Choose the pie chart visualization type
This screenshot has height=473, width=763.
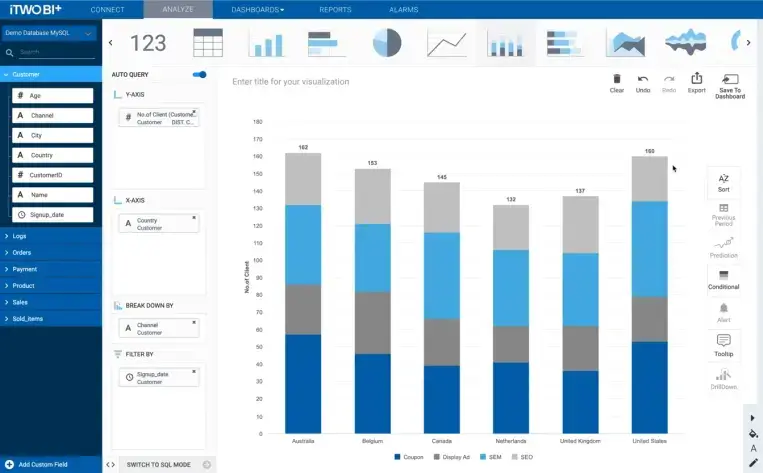click(386, 43)
